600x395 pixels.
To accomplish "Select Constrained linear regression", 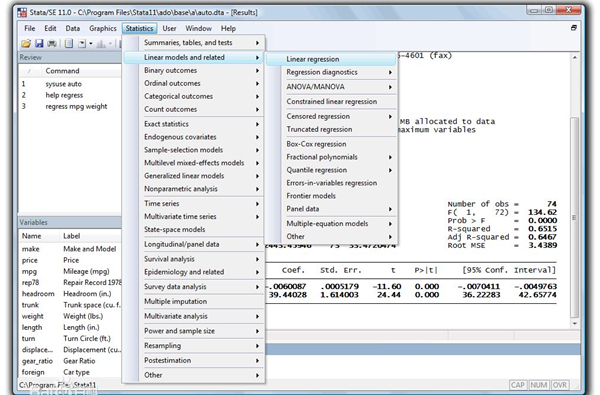I will [331, 101].
